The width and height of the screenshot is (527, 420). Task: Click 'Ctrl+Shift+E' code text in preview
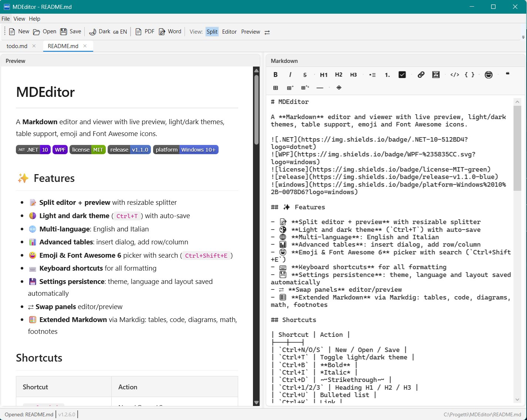pos(206,255)
